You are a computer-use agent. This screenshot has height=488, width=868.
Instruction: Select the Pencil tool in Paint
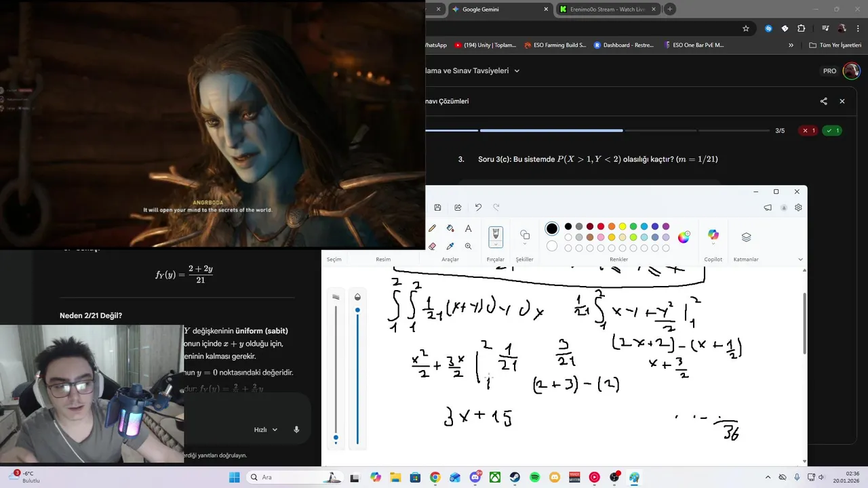pos(432,228)
